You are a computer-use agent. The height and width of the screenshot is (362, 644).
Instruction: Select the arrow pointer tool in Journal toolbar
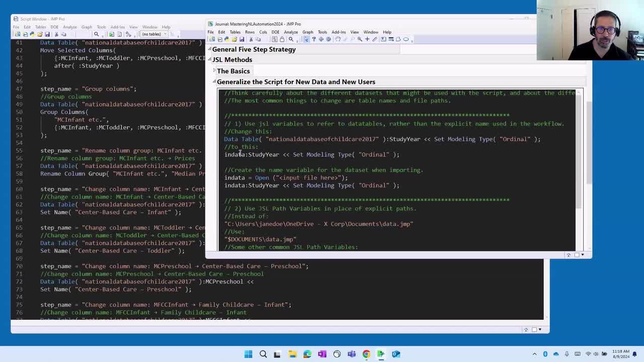click(306, 39)
